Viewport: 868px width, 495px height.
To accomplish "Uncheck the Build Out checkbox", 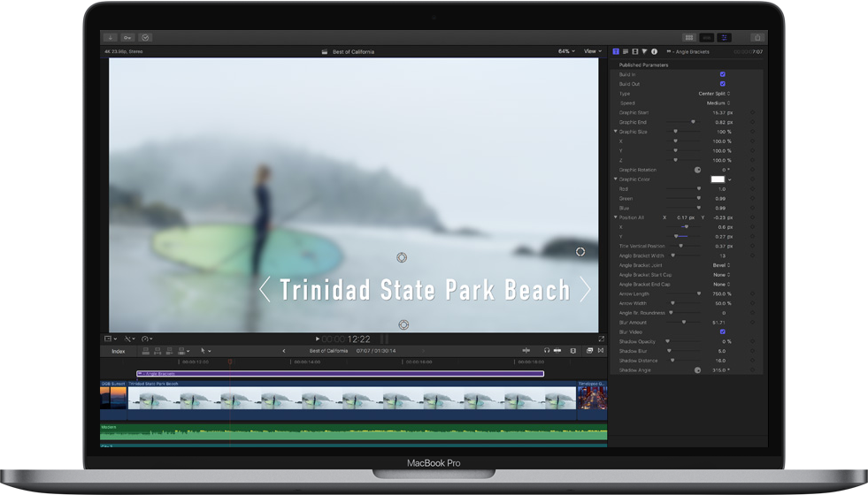I will click(x=723, y=84).
